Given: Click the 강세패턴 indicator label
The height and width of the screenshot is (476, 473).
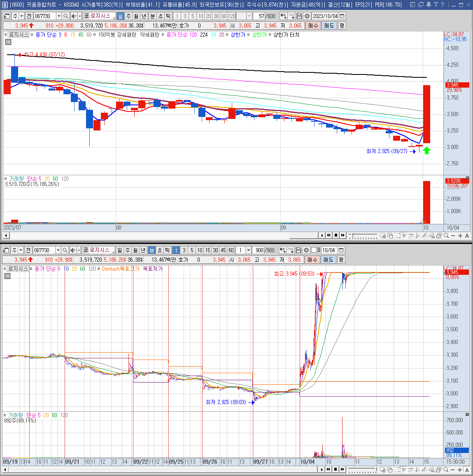Looking at the screenshot, I should point(126,35).
